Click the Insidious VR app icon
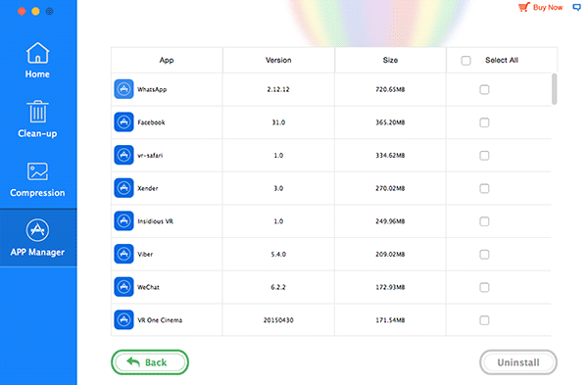The height and width of the screenshot is (385, 588). tap(123, 221)
